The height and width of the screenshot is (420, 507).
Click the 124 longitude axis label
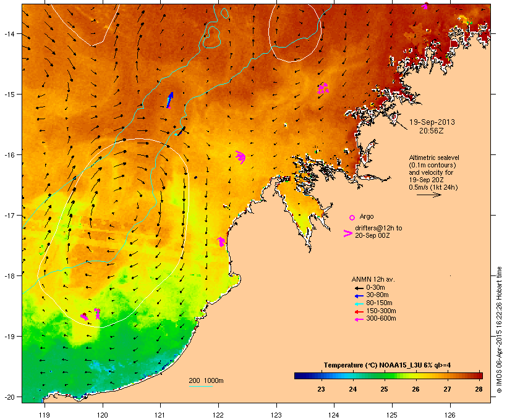(334, 415)
